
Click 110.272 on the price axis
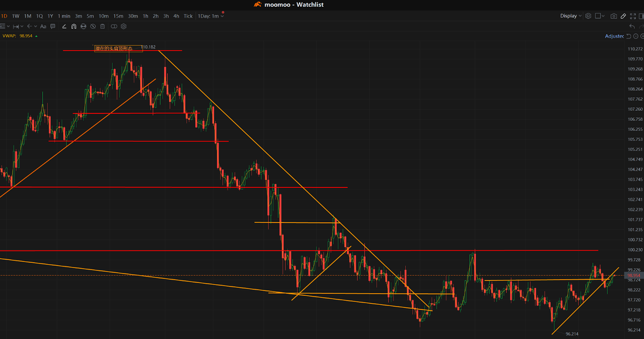[x=635, y=49]
